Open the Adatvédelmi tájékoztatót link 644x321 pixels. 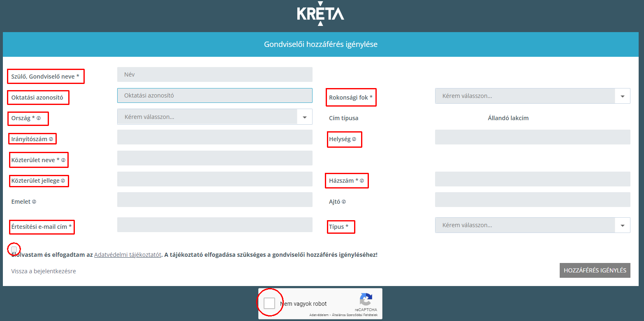[127, 255]
